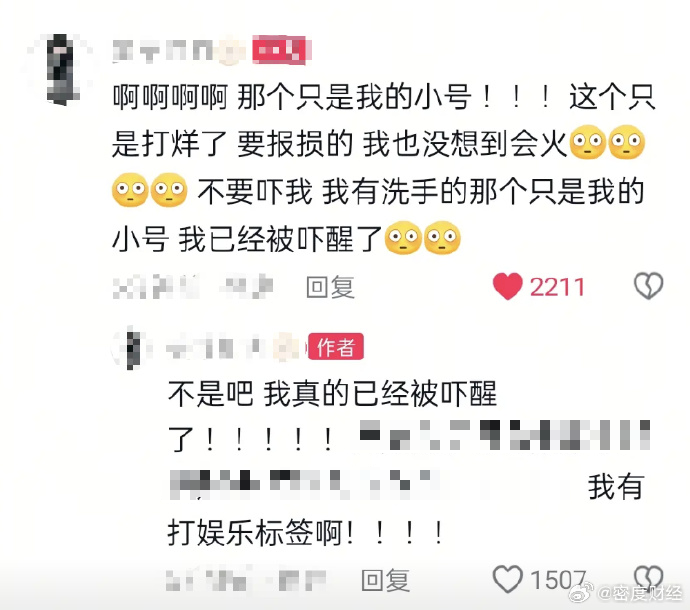The image size is (690, 610).
Task: Tap the broken-heart dislike on the top comment
Action: pyautogui.click(x=648, y=286)
